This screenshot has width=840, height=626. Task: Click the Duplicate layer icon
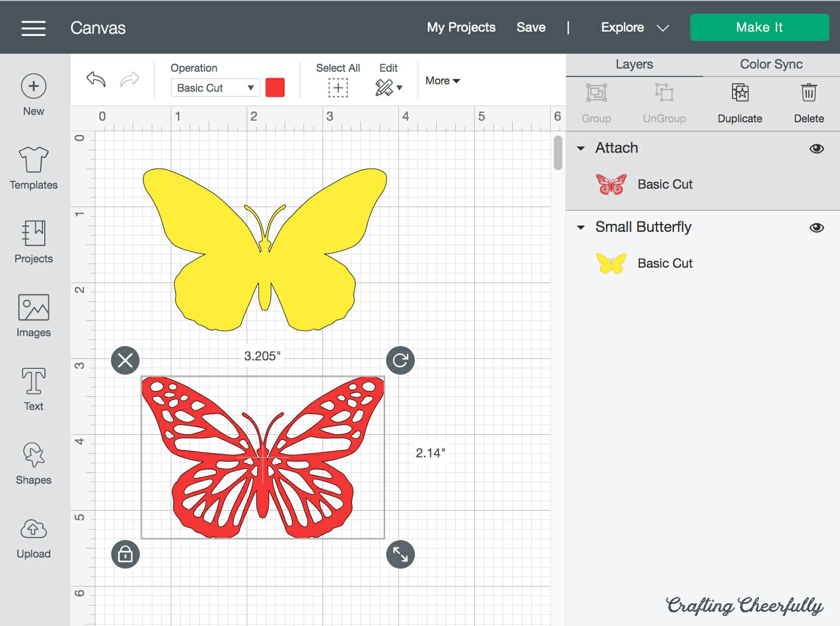739,93
